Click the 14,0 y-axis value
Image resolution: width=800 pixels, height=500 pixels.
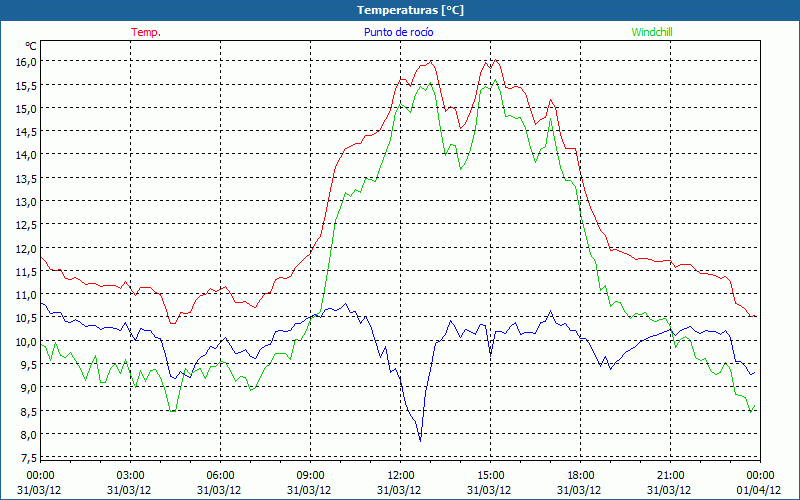(27, 154)
